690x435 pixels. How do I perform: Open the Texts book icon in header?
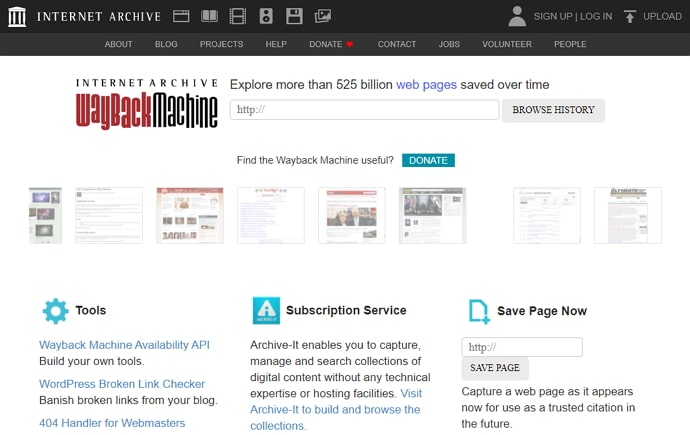pos(209,16)
